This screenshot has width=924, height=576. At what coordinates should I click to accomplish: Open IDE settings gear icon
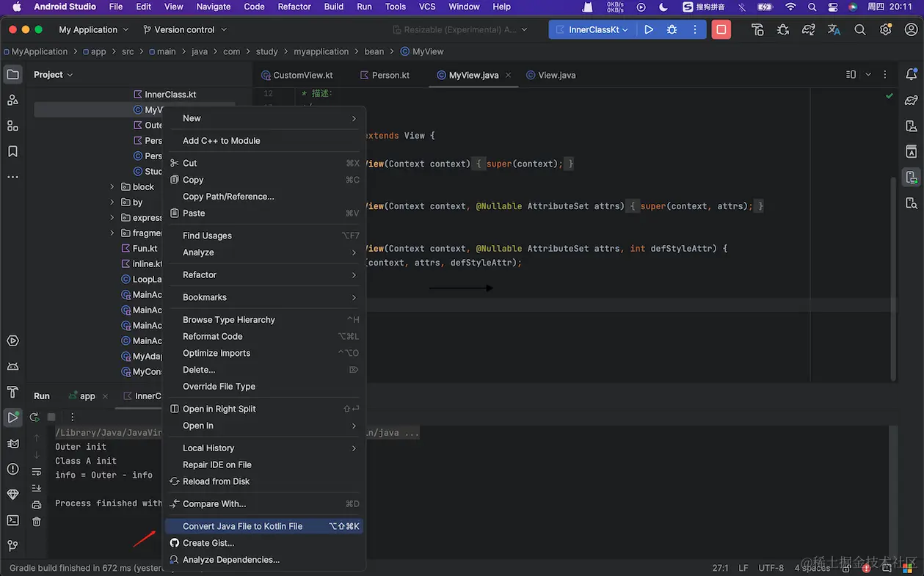tap(886, 29)
